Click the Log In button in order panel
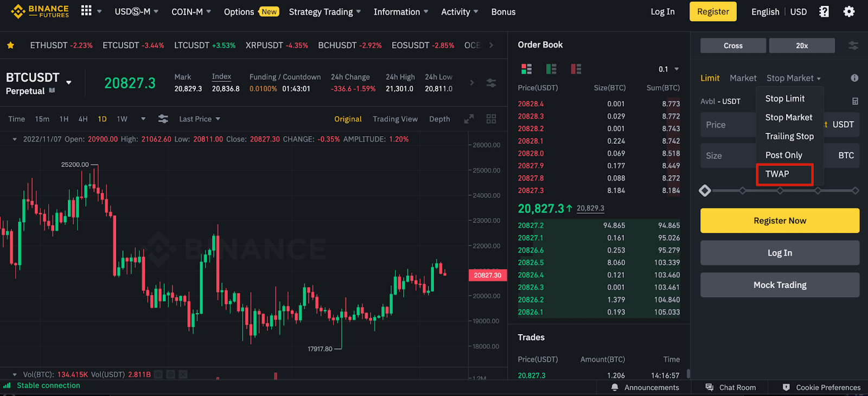The width and height of the screenshot is (868, 396). [780, 253]
